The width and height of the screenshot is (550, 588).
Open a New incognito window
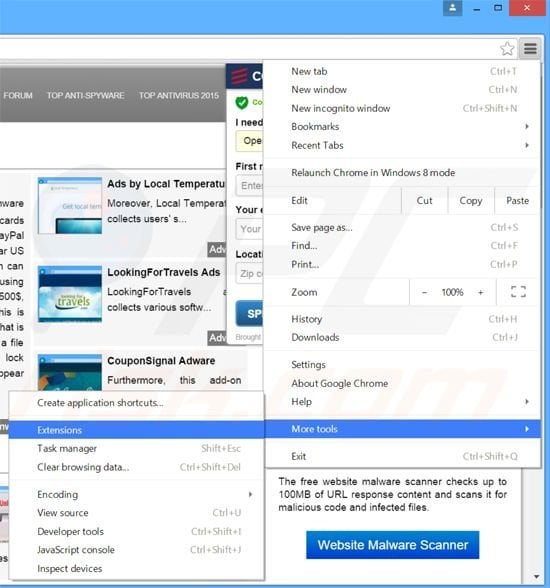[402, 108]
